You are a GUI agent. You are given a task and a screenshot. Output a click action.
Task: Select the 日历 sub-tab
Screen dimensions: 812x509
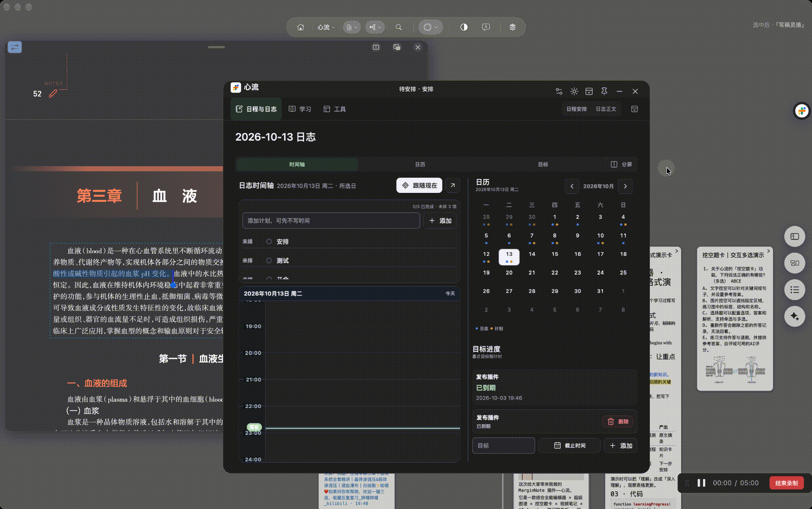(420, 164)
